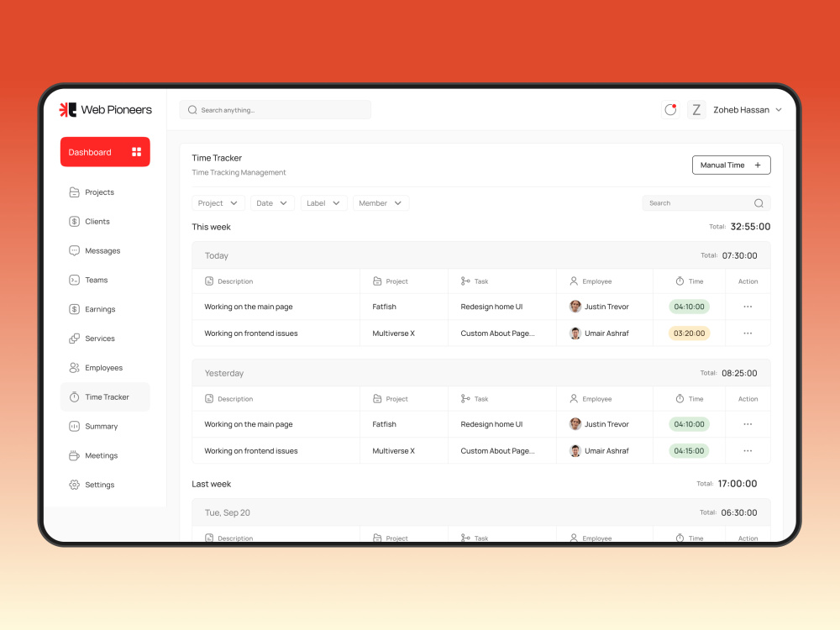The width and height of the screenshot is (840, 630).
Task: Click the Time Tracker stopwatch sidebar icon
Action: [74, 397]
